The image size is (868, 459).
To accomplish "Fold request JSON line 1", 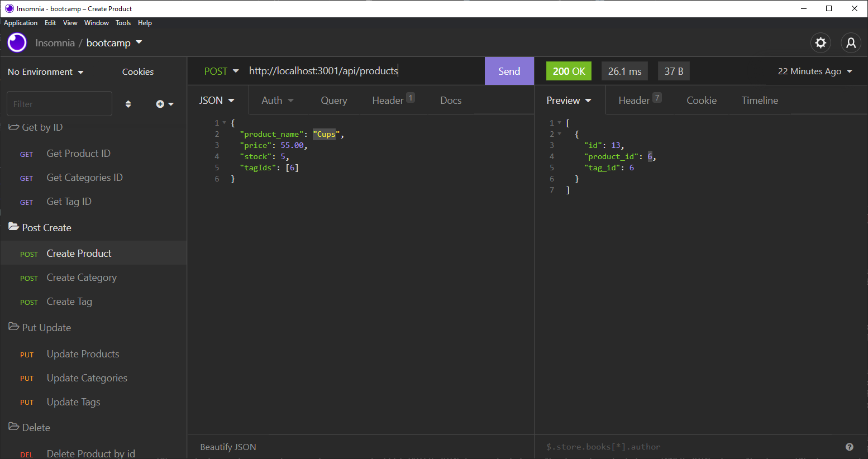I will [x=224, y=123].
